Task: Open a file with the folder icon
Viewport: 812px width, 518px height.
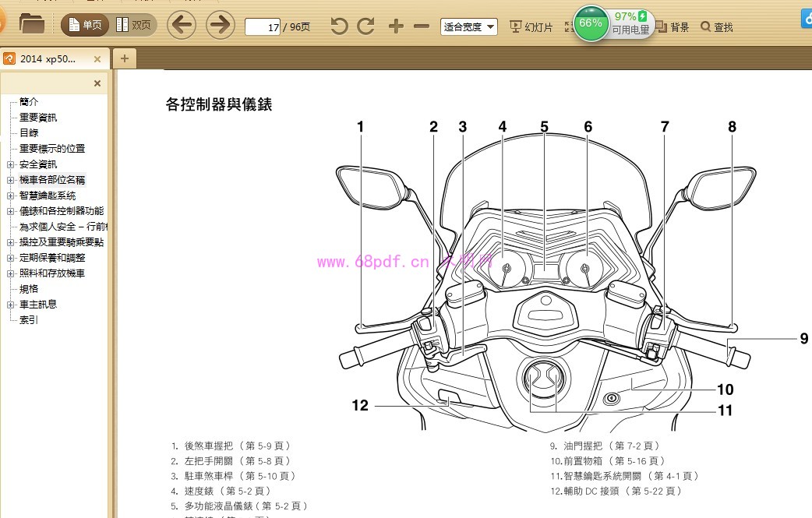Action: pyautogui.click(x=31, y=25)
